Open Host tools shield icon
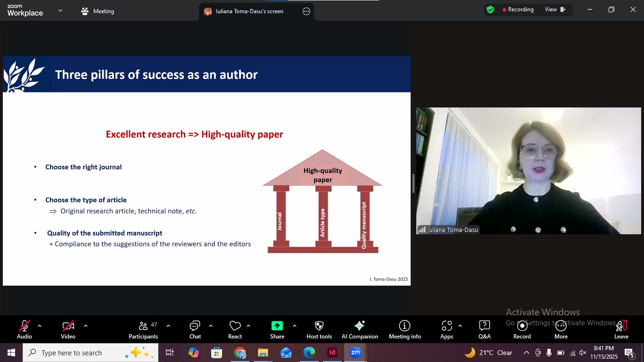The width and height of the screenshot is (644, 362). [319, 329]
